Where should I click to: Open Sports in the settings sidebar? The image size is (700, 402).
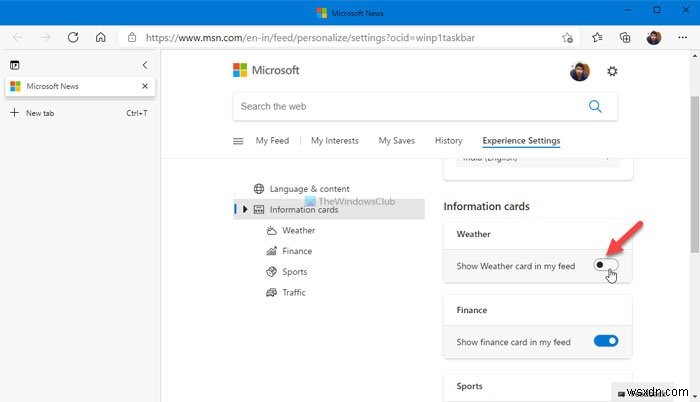tap(294, 272)
